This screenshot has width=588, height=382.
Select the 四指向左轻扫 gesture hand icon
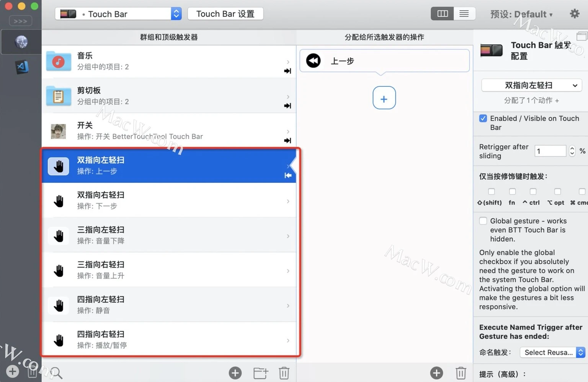(x=59, y=305)
